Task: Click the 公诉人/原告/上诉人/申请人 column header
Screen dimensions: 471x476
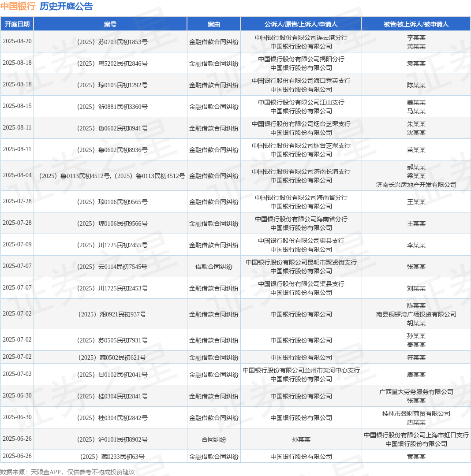Action: (x=301, y=24)
